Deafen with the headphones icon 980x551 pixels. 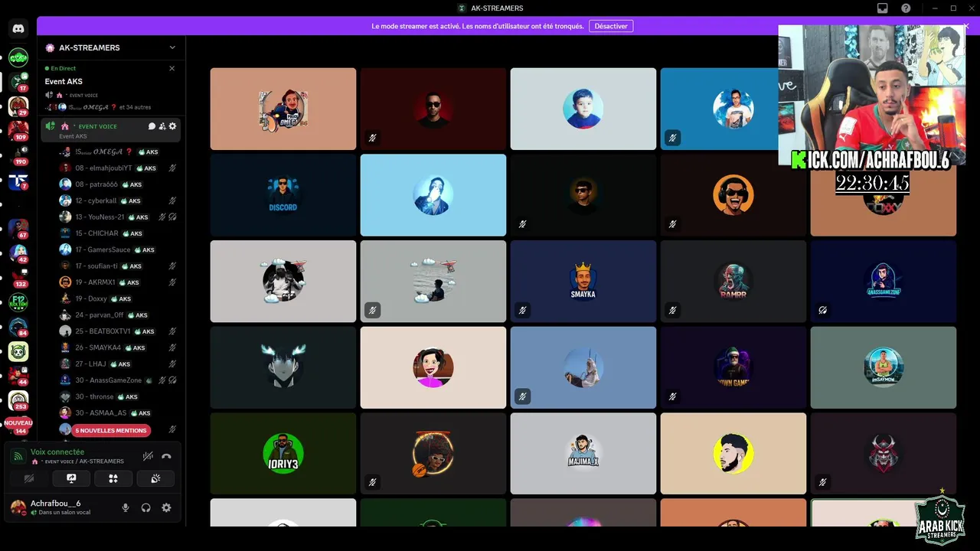point(145,507)
